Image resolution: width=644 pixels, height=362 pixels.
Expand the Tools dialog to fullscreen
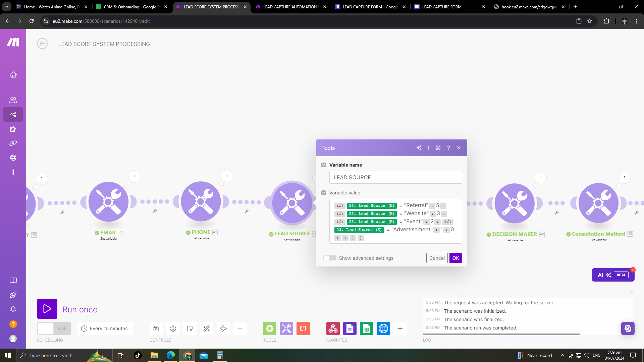(x=438, y=148)
